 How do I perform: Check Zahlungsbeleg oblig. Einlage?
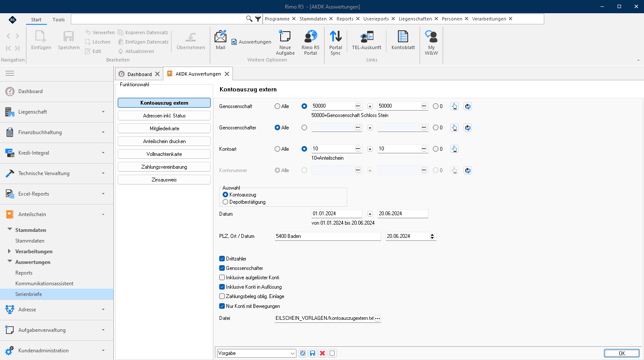(x=222, y=296)
